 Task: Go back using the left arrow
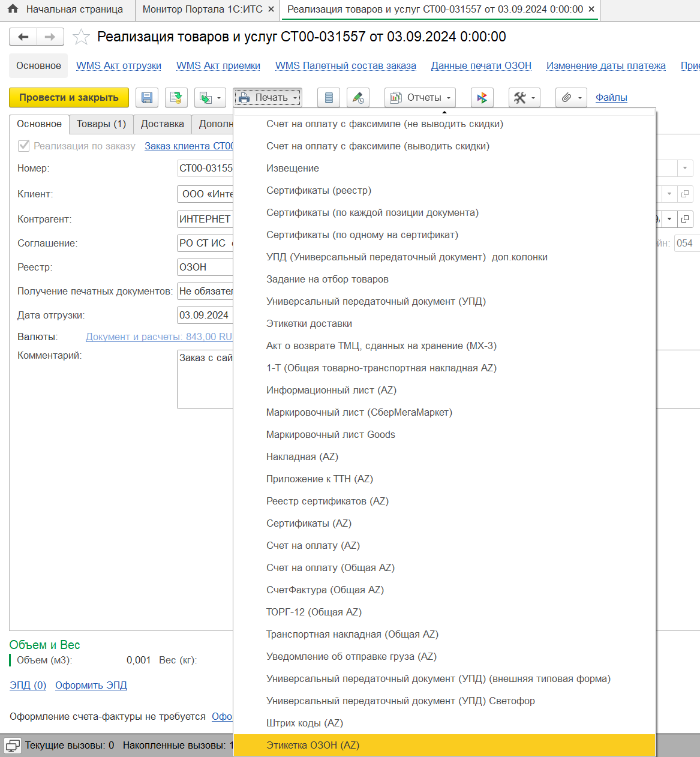pyautogui.click(x=23, y=37)
